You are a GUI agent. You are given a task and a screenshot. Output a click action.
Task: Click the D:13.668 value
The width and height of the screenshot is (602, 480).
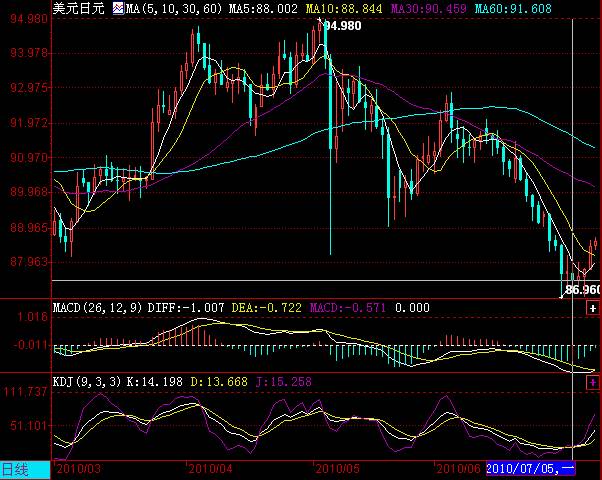(219, 382)
